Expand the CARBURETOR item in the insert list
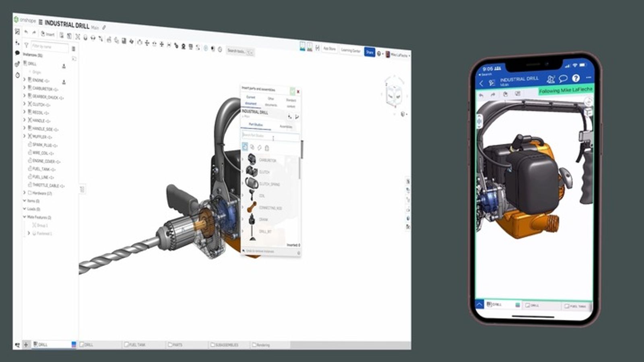 [x=242, y=159]
